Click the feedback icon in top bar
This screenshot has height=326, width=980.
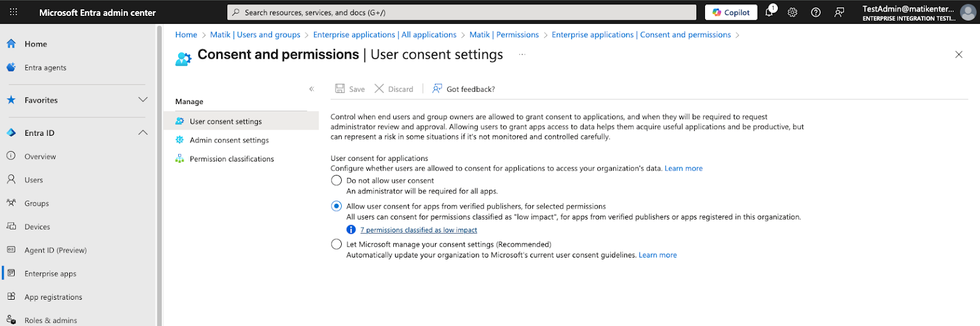[x=839, y=12]
